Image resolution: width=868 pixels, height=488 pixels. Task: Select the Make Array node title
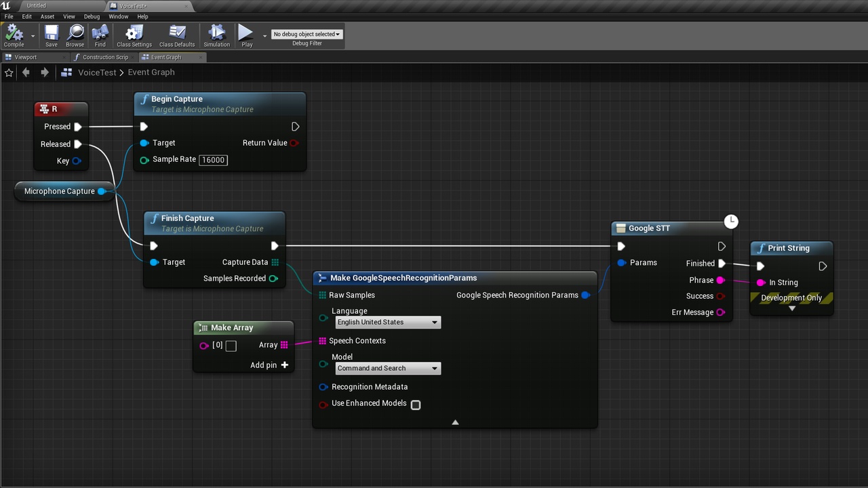pyautogui.click(x=232, y=328)
